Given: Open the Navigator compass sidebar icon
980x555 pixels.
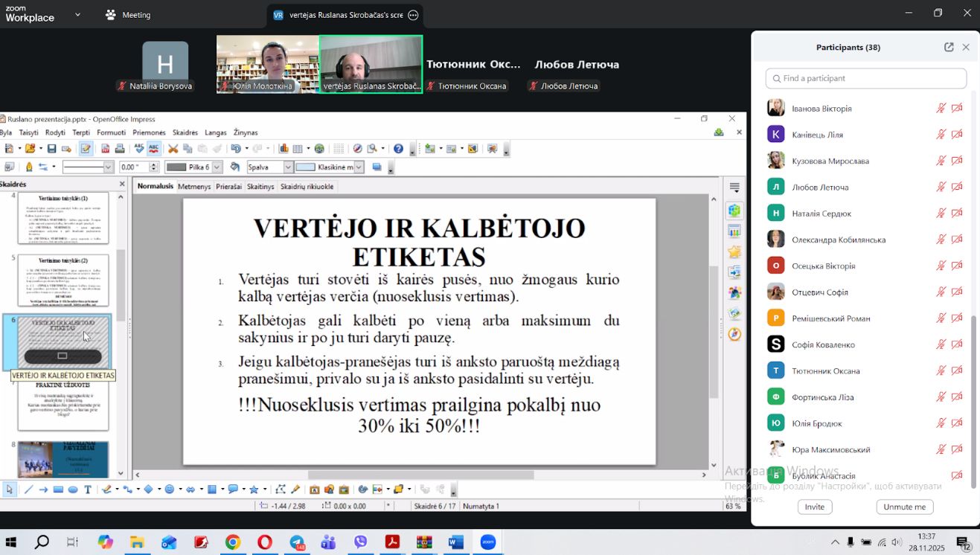Looking at the screenshot, I should click(x=734, y=334).
